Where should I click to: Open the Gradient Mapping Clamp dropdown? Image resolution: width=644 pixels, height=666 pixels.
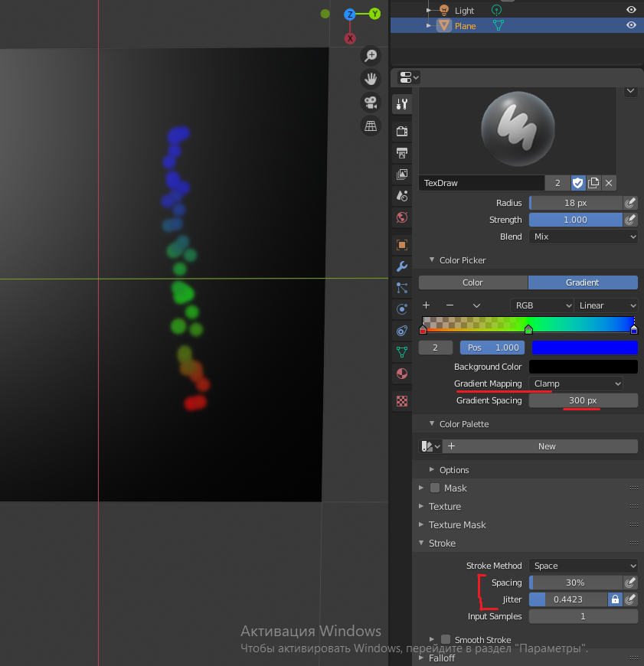pyautogui.click(x=576, y=384)
